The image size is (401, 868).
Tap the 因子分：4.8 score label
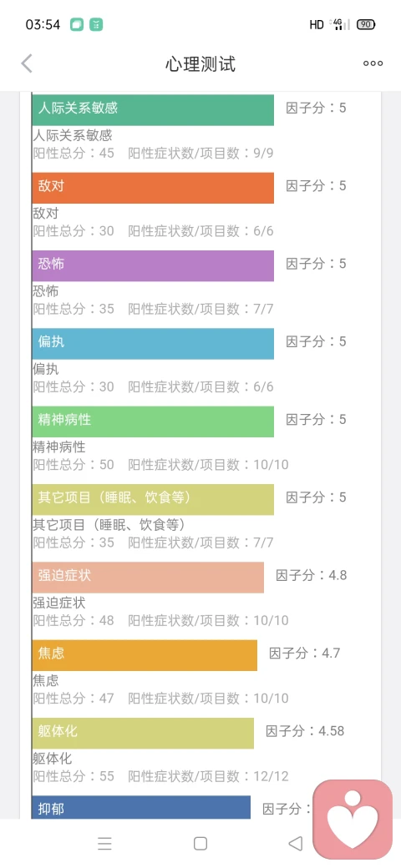[x=312, y=575]
